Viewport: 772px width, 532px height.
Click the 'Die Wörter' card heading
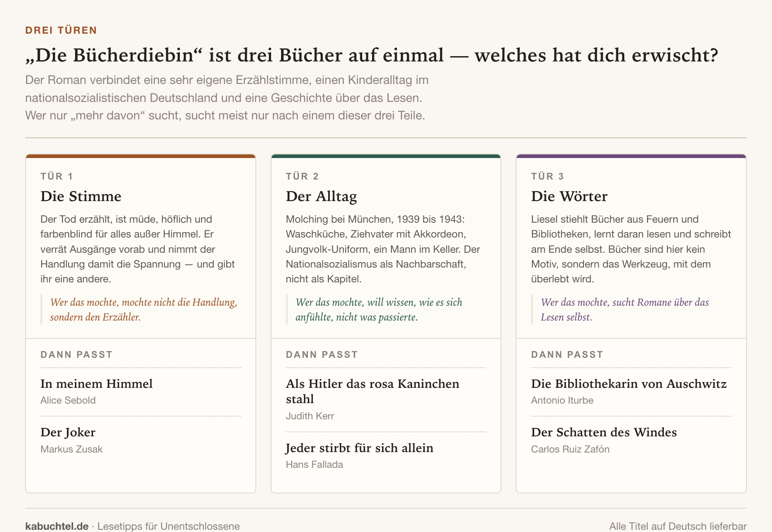pos(569,196)
